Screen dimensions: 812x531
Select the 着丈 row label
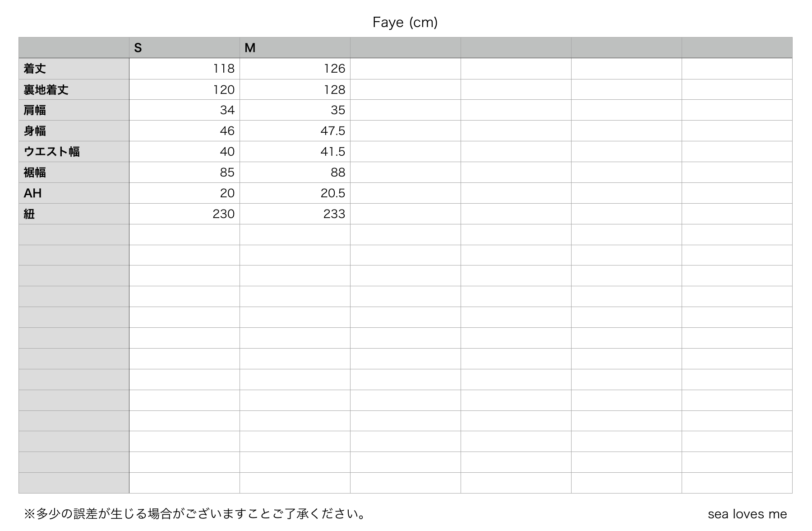(x=74, y=69)
